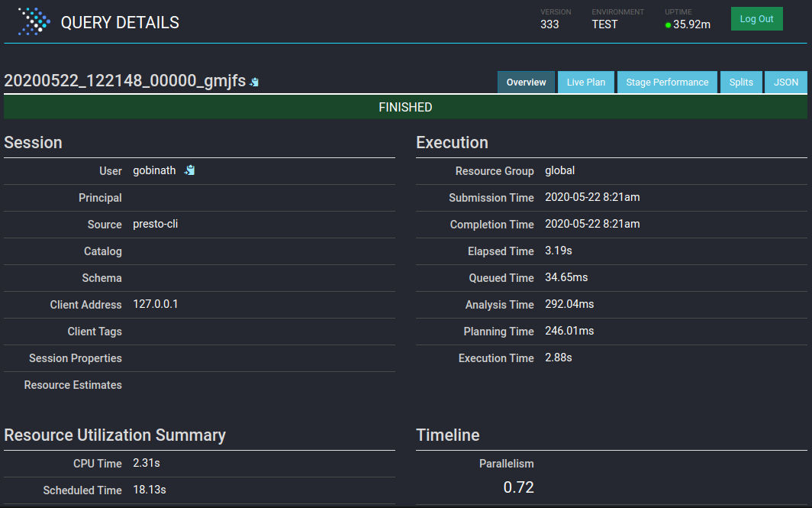
Task: Click the Timeline section heading
Action: tap(448, 435)
